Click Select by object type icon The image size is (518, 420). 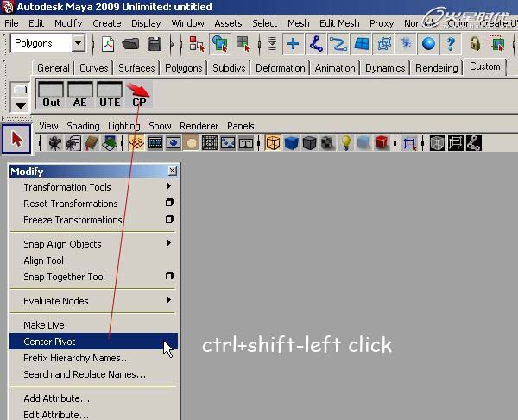[219, 44]
